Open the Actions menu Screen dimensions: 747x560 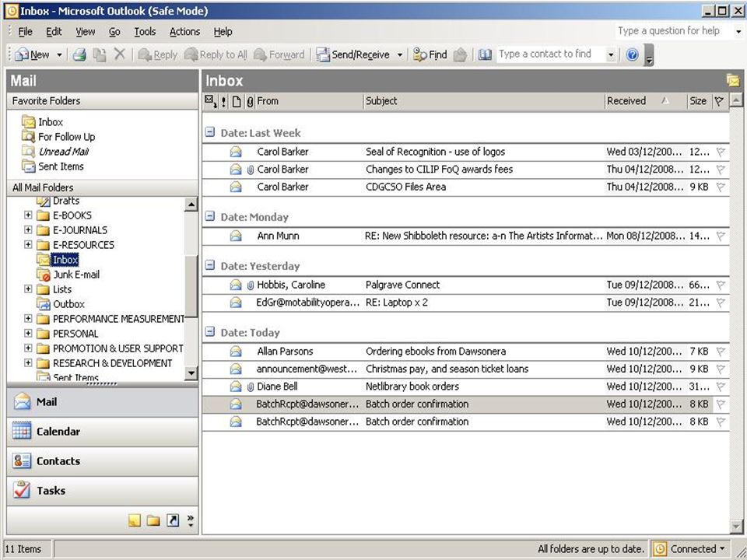(x=185, y=32)
